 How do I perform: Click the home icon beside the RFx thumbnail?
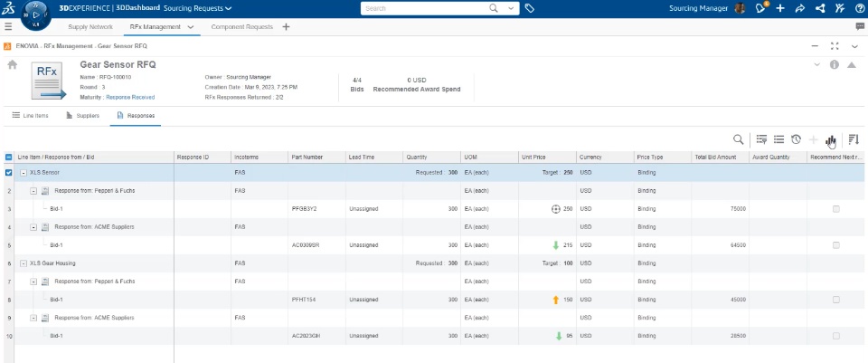pyautogui.click(x=12, y=64)
